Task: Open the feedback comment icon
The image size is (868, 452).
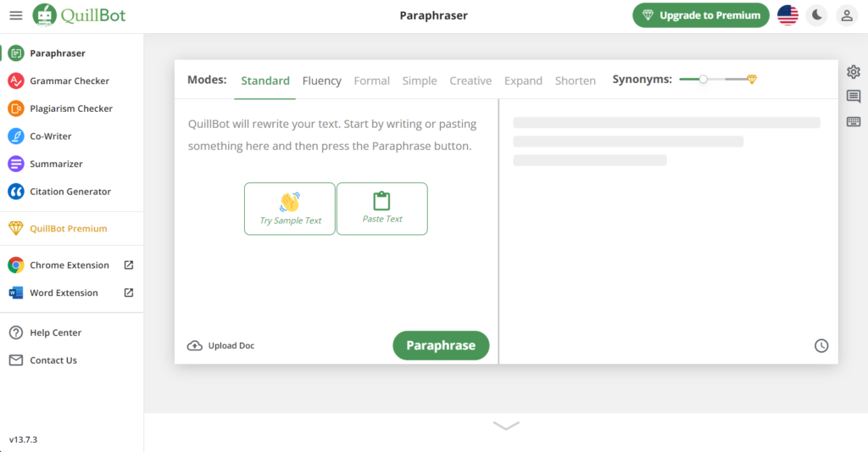Action: (854, 97)
